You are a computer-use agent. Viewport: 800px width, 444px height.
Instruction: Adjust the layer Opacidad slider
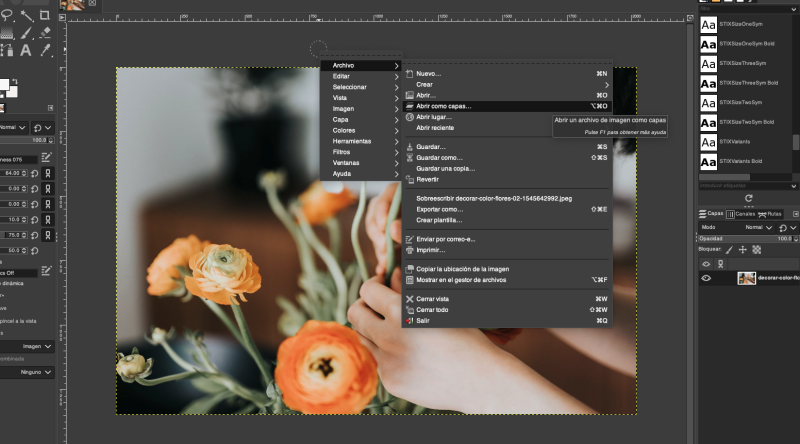(x=740, y=239)
